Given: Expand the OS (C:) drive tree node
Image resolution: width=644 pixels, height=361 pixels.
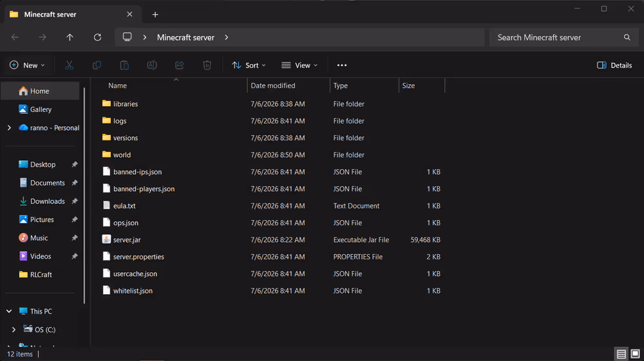Looking at the screenshot, I should pos(14,329).
